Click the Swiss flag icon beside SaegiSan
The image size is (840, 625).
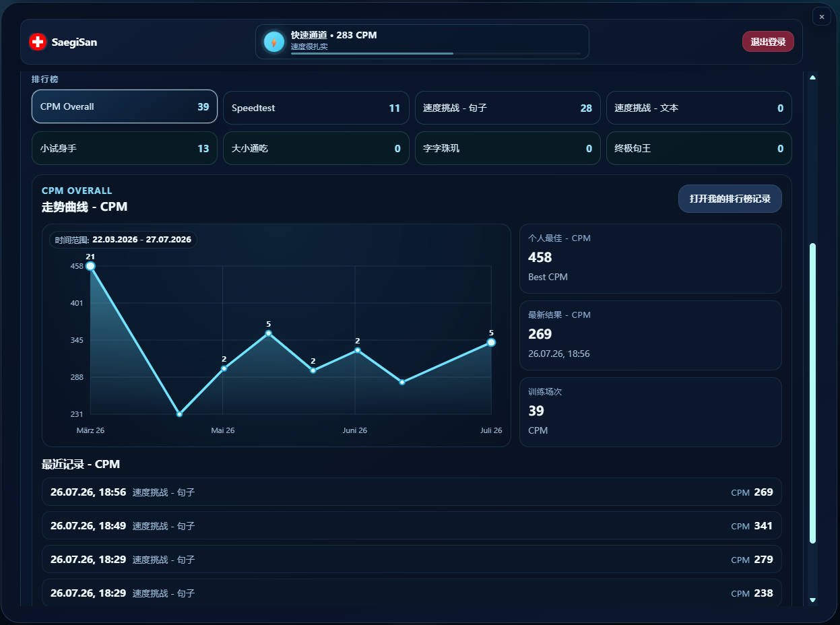(x=38, y=42)
